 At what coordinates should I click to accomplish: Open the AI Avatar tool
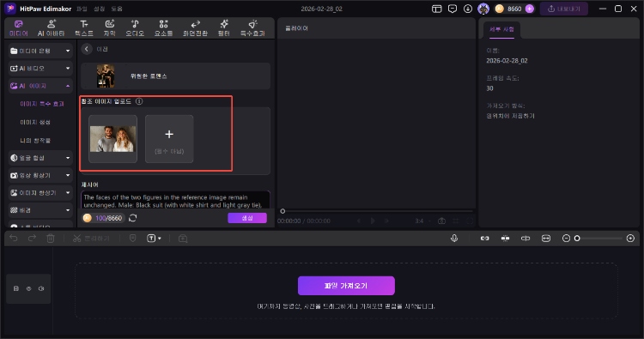52,28
